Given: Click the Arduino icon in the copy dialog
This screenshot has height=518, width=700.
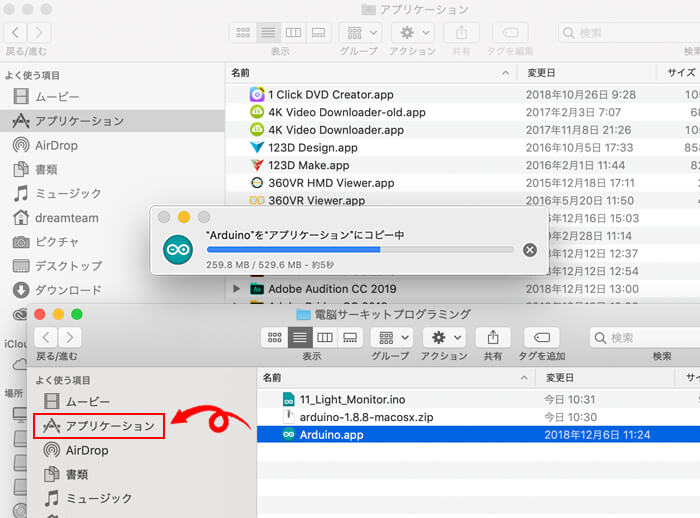Looking at the screenshot, I should point(178,250).
